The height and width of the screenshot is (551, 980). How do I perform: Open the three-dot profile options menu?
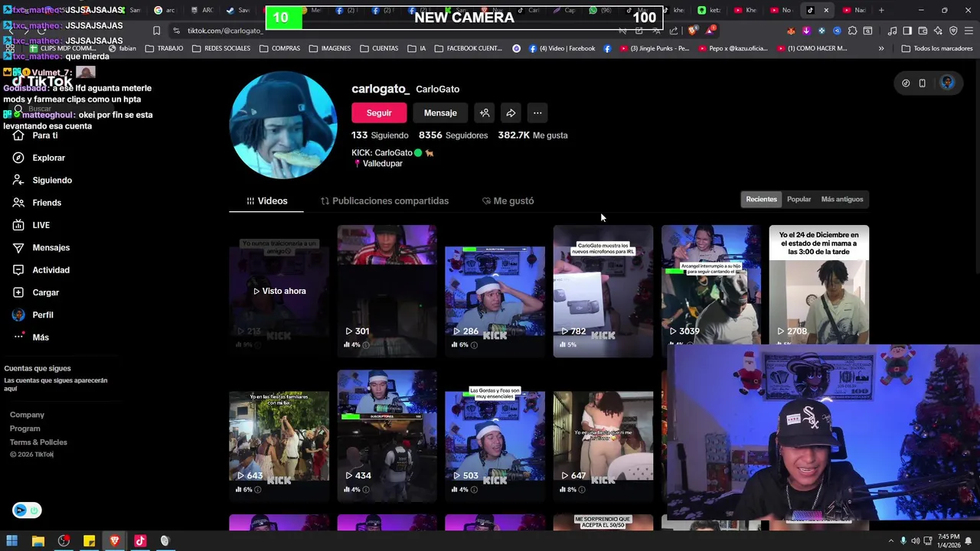tap(537, 112)
